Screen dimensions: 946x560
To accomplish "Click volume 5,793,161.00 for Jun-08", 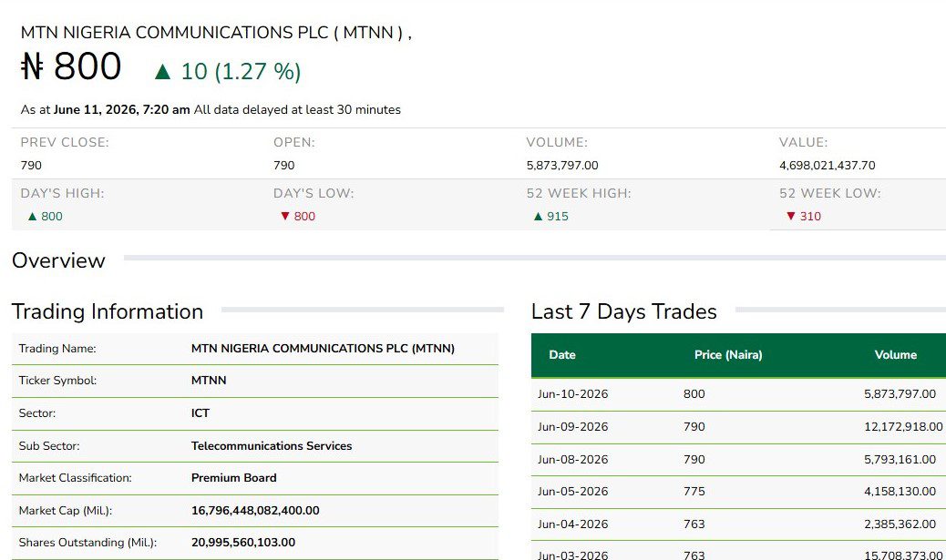I will point(900,459).
